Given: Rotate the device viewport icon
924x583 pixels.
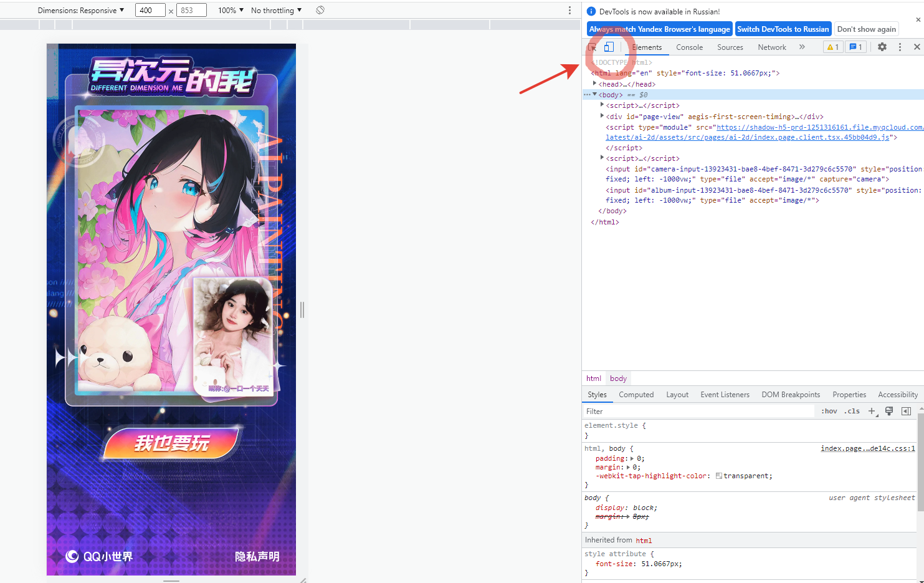Looking at the screenshot, I should [320, 10].
